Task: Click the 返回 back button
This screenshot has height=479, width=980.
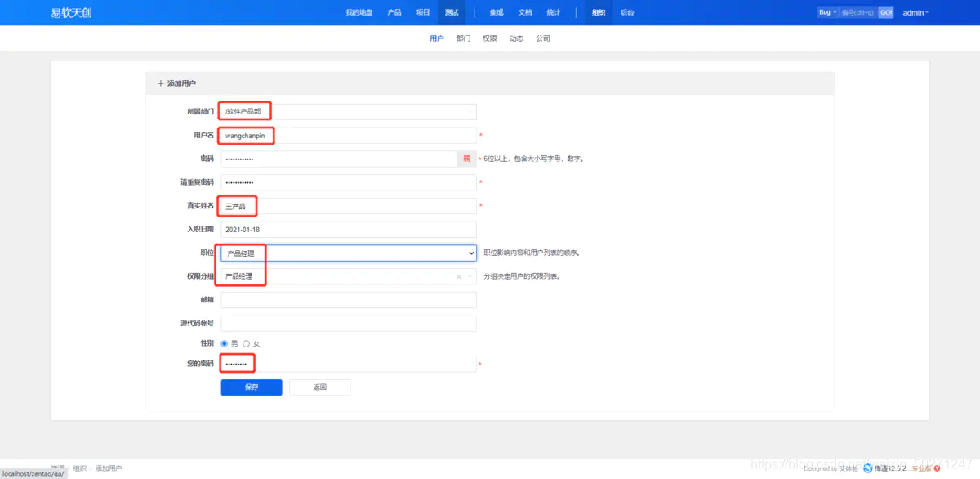Action: click(x=320, y=387)
